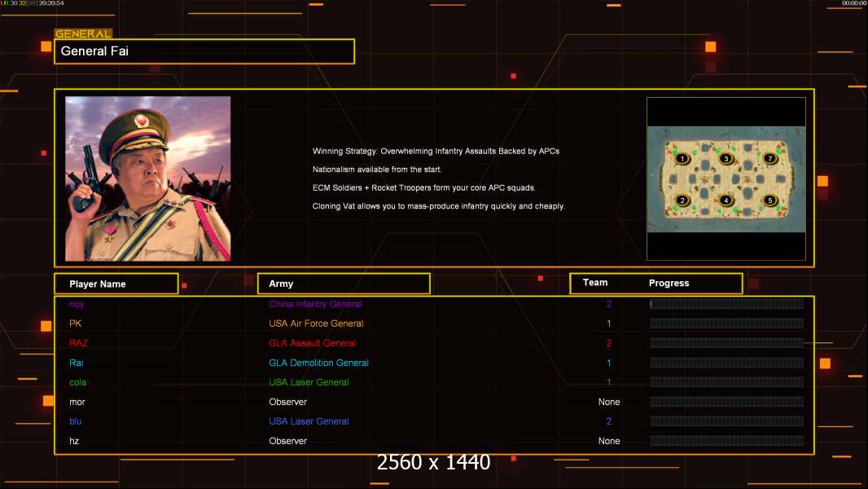The image size is (868, 489).
Task: Click the Team column header label
Action: 595,283
